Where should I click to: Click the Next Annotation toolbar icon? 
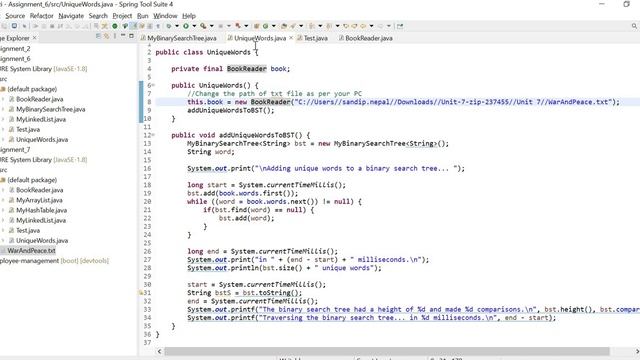pos(311,26)
